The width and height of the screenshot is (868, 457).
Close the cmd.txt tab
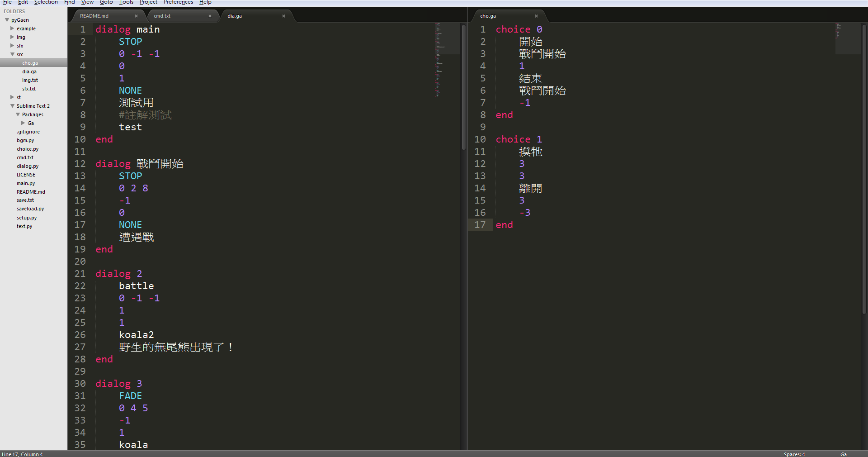[210, 16]
